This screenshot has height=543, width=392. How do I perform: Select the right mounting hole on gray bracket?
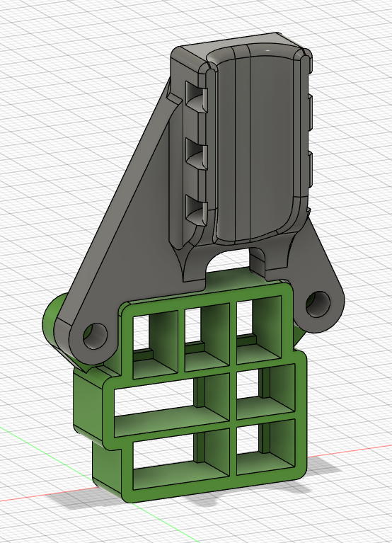[x=318, y=304]
